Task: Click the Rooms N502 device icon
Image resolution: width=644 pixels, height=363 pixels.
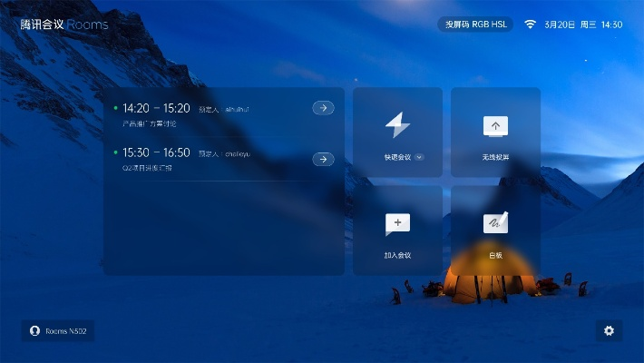Action: tap(35, 331)
